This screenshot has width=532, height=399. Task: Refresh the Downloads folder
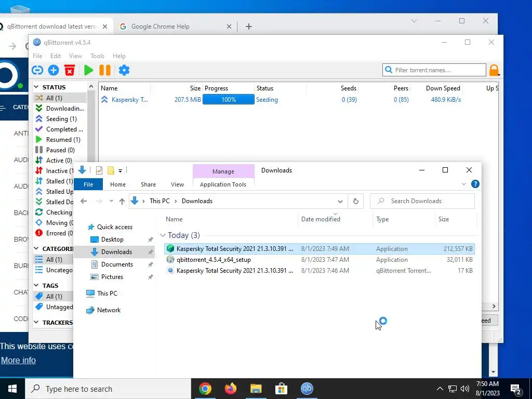[x=355, y=201]
